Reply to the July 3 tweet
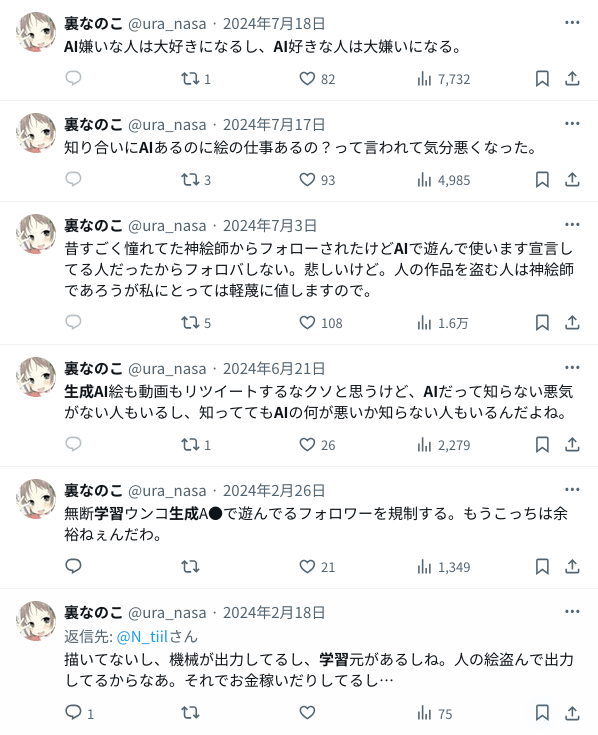 [73, 322]
